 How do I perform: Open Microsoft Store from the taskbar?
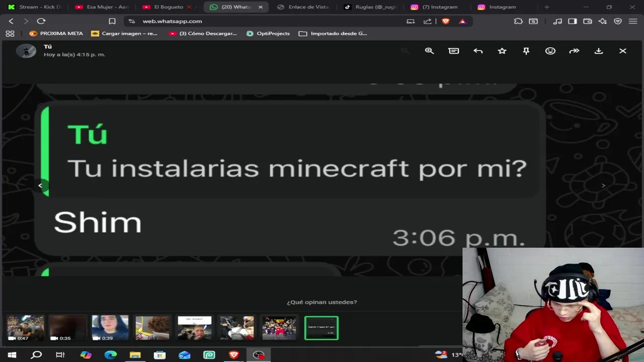click(x=159, y=355)
